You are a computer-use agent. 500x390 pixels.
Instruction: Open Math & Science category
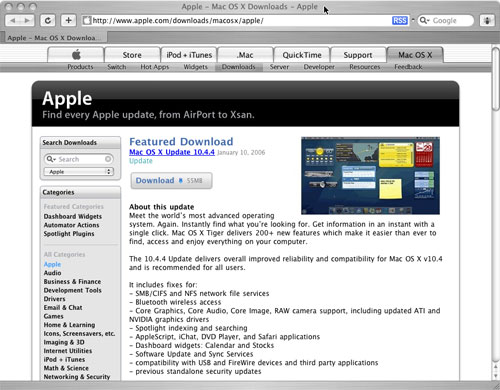point(66,368)
